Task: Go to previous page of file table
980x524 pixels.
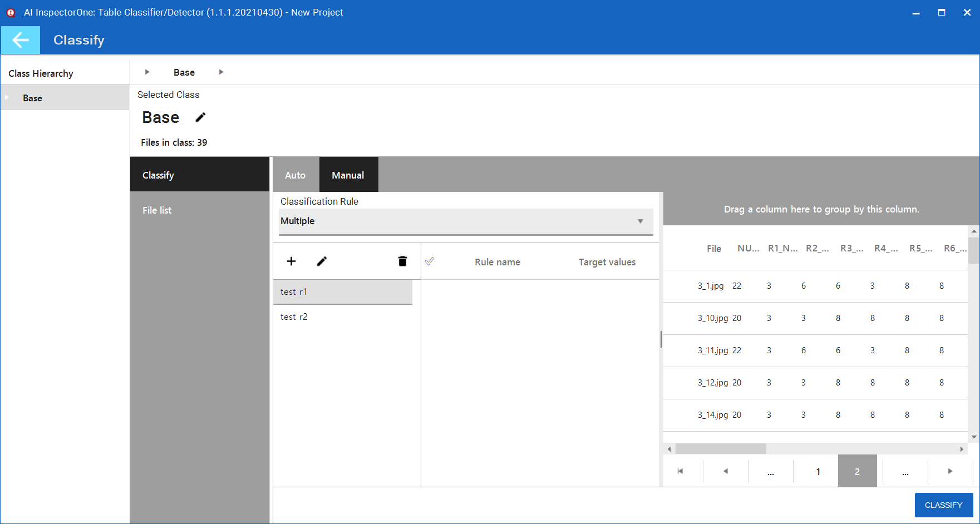Action: pos(726,471)
